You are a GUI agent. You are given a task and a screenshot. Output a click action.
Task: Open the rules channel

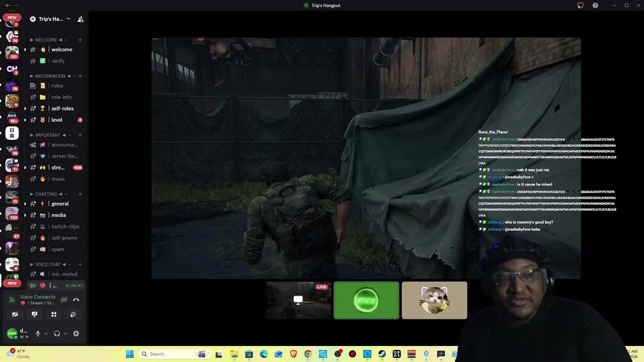coord(56,85)
